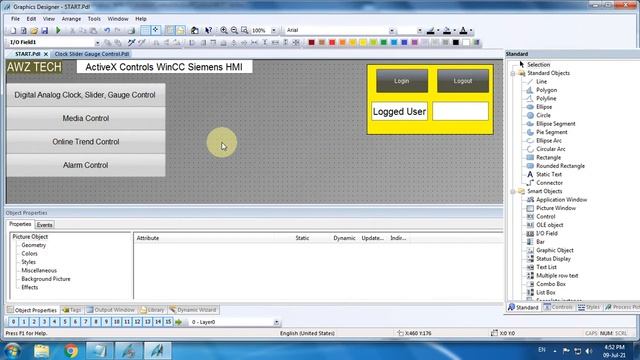Toggle visibility of layer 5
This screenshot has width=640, height=360.
point(65,322)
